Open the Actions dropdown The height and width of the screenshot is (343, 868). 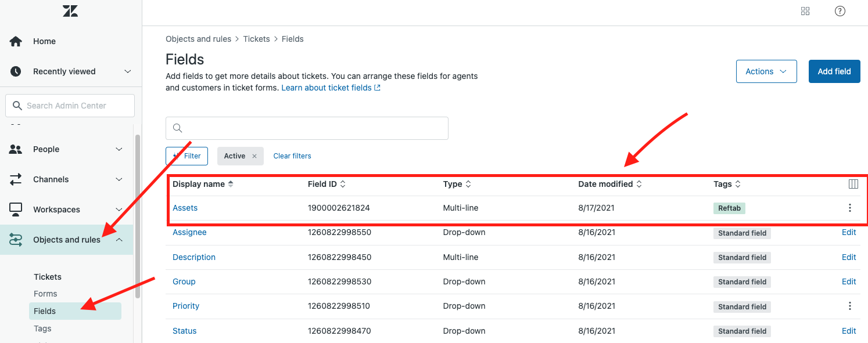[766, 71]
